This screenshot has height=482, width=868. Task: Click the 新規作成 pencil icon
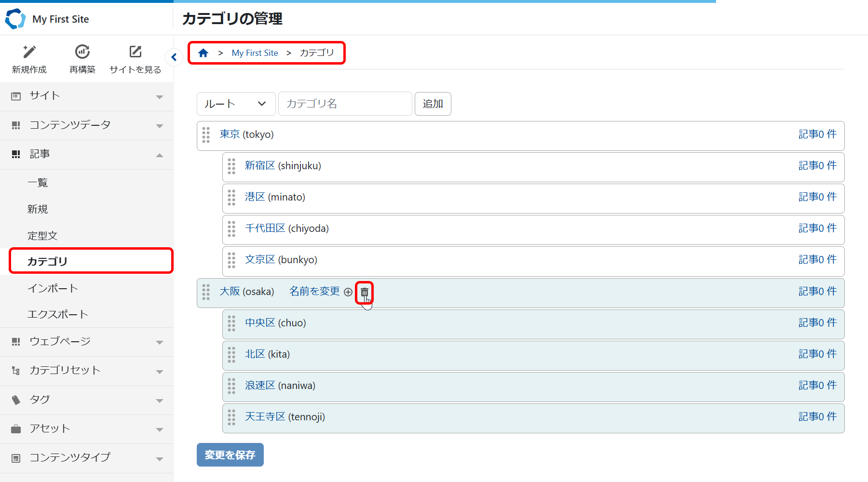coord(29,52)
